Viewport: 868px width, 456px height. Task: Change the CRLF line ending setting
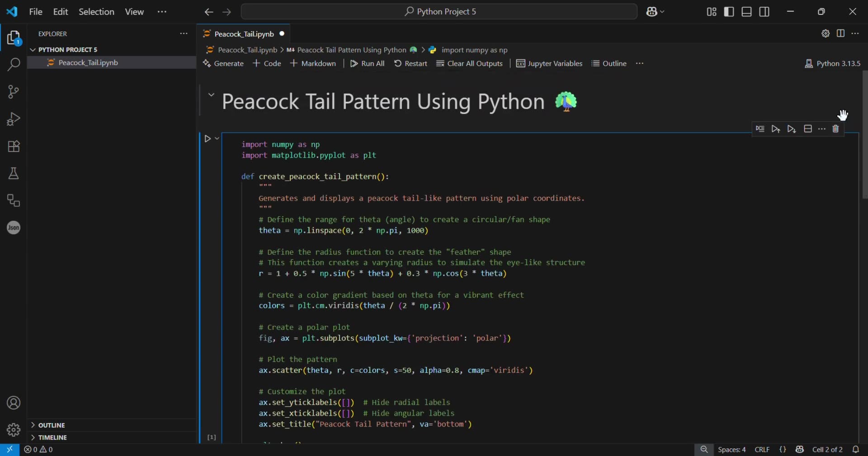763,449
